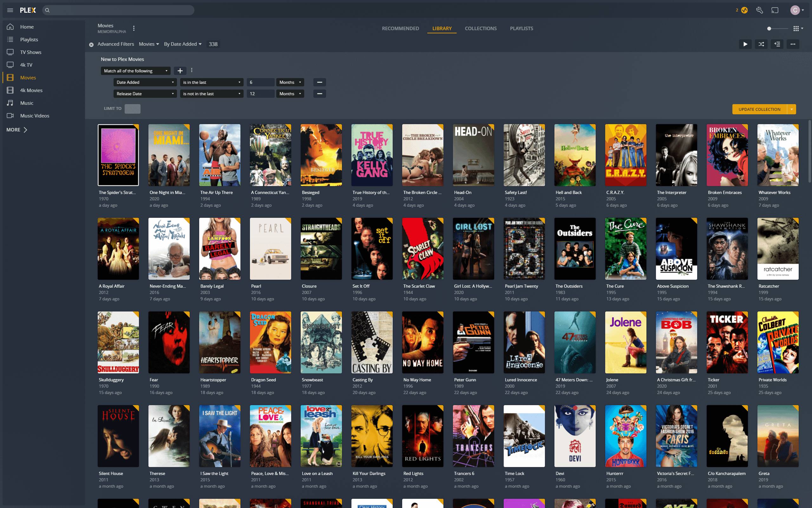812x508 pixels.
Task: Switch to the LIBRARY tab
Action: point(442,28)
